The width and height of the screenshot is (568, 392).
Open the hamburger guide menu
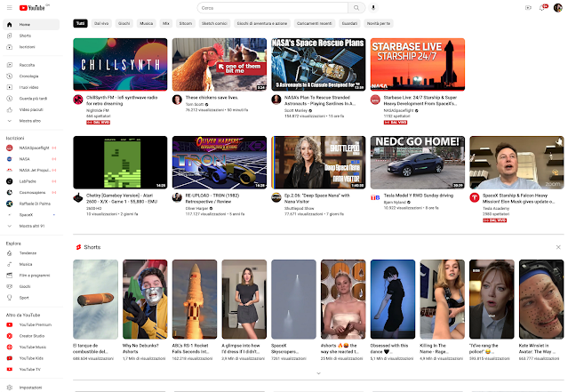pyautogui.click(x=8, y=7)
